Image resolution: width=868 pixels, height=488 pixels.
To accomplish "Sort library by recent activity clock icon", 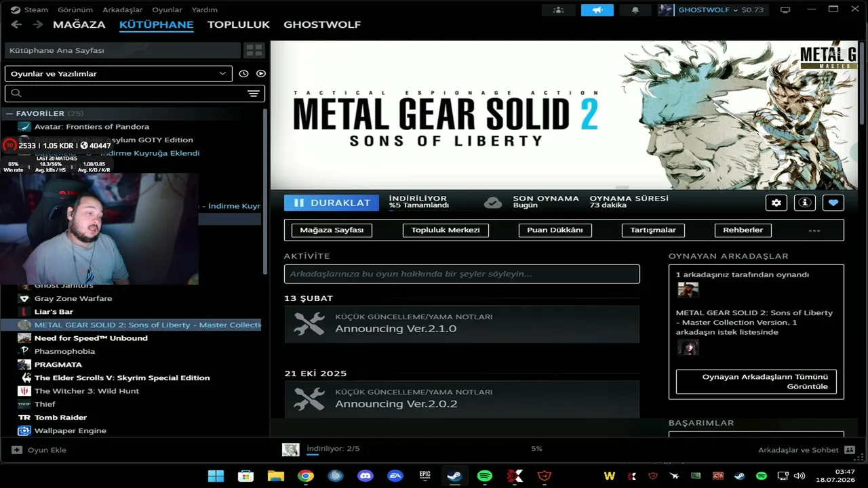I will pos(244,73).
